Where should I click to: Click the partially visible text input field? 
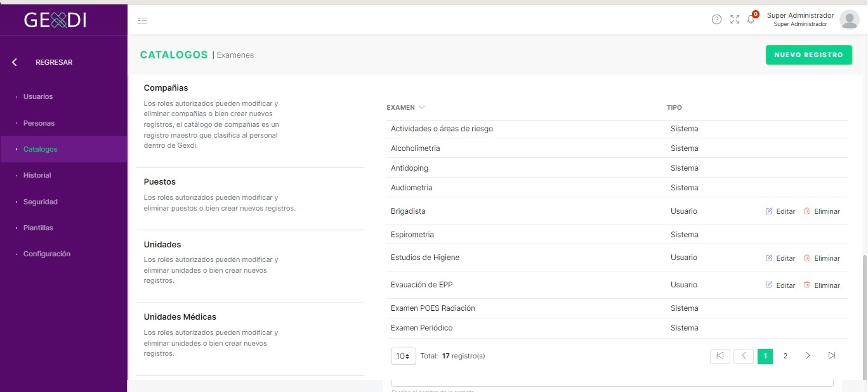click(x=612, y=382)
